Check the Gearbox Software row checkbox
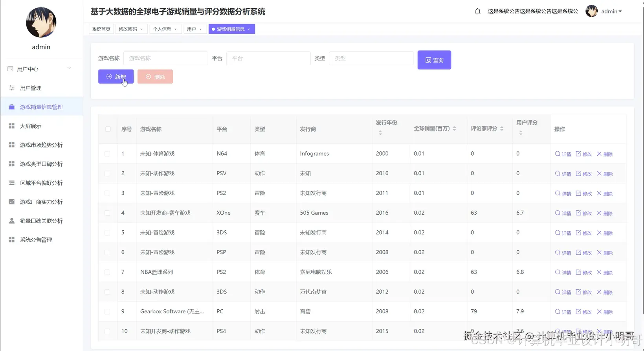 [x=107, y=311]
